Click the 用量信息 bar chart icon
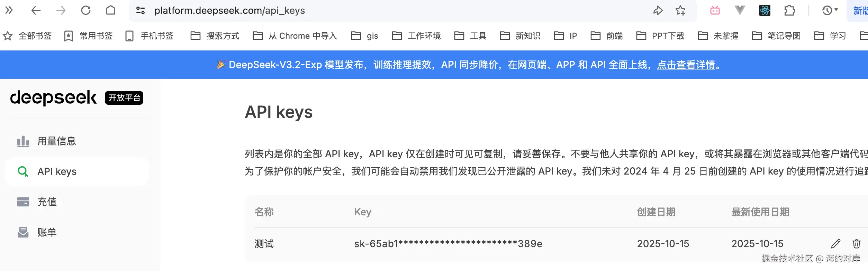This screenshot has width=868, height=271. (x=23, y=141)
